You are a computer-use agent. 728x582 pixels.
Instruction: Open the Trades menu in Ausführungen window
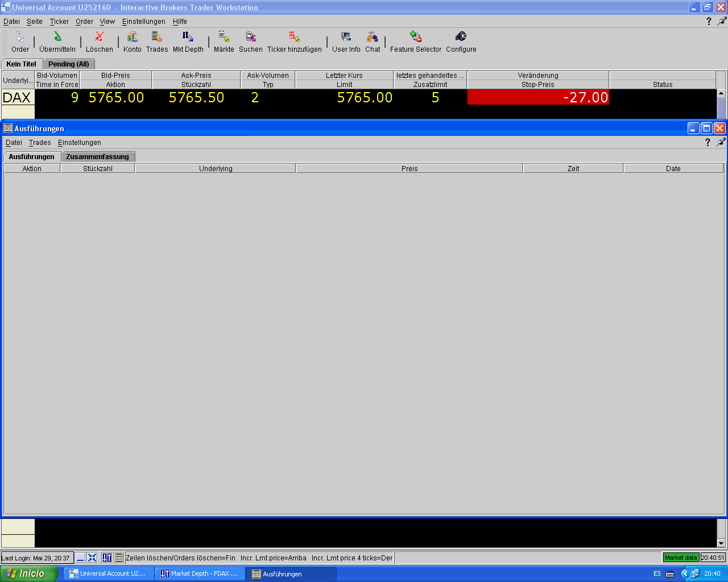coord(40,142)
